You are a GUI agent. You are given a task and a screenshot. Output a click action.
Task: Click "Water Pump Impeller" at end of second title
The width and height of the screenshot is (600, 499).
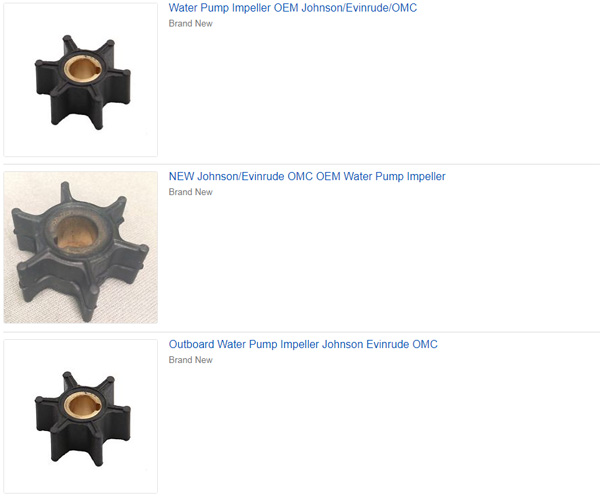[395, 176]
